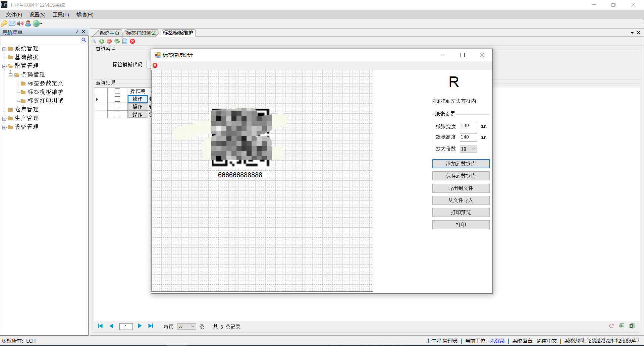This screenshot has height=346, width=644.
Task: Go to the previous page of results
Action: 111,326
